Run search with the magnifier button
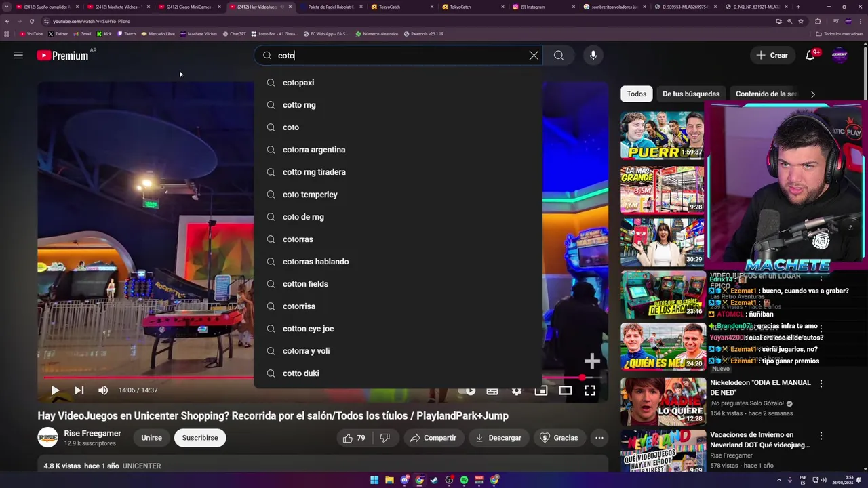Screen dimensions: 868x488 click(x=559, y=56)
